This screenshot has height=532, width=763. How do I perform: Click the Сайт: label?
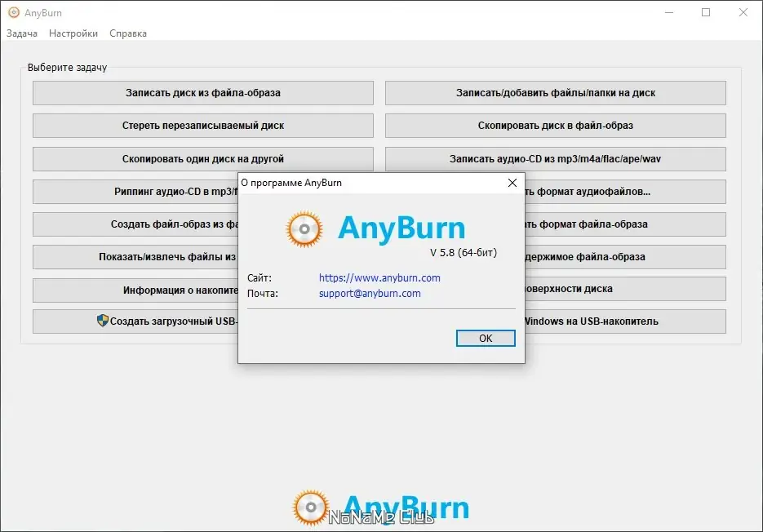click(260, 278)
